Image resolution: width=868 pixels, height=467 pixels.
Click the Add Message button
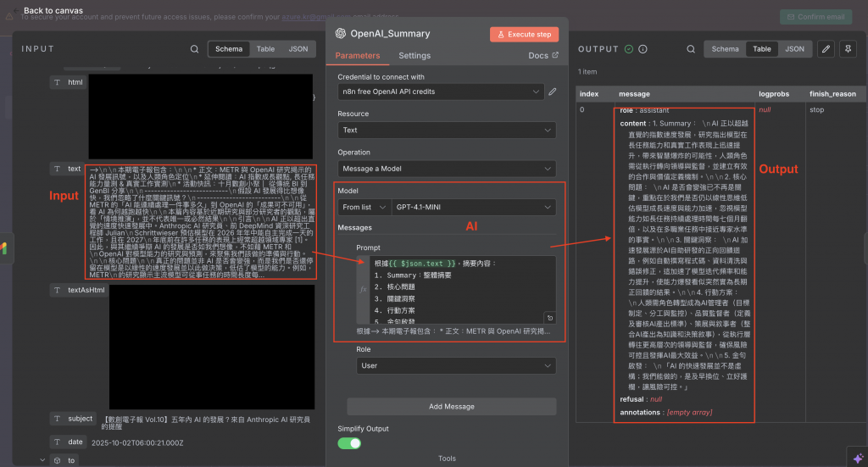[x=452, y=407]
